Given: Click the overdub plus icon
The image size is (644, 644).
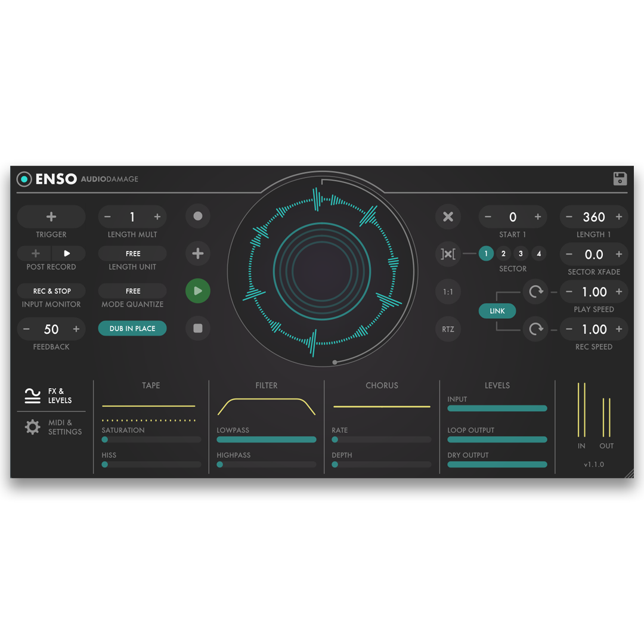Looking at the screenshot, I should [x=197, y=253].
